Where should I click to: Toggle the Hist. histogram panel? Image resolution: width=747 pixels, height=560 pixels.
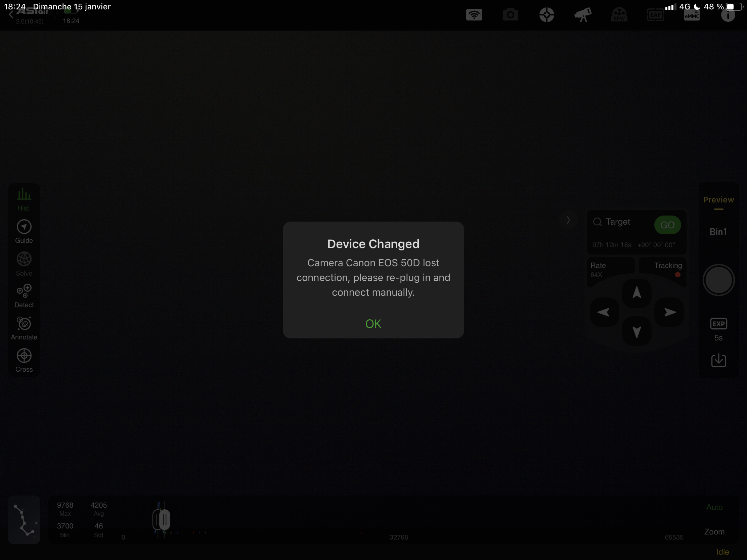coord(24,199)
